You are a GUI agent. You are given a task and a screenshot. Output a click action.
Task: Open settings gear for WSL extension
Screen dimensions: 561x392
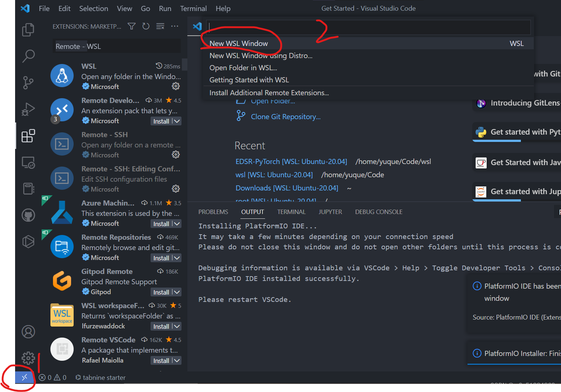[176, 86]
